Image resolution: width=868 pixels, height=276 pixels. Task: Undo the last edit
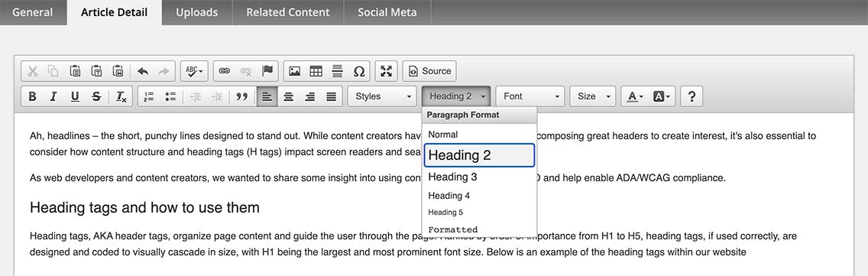[143, 71]
